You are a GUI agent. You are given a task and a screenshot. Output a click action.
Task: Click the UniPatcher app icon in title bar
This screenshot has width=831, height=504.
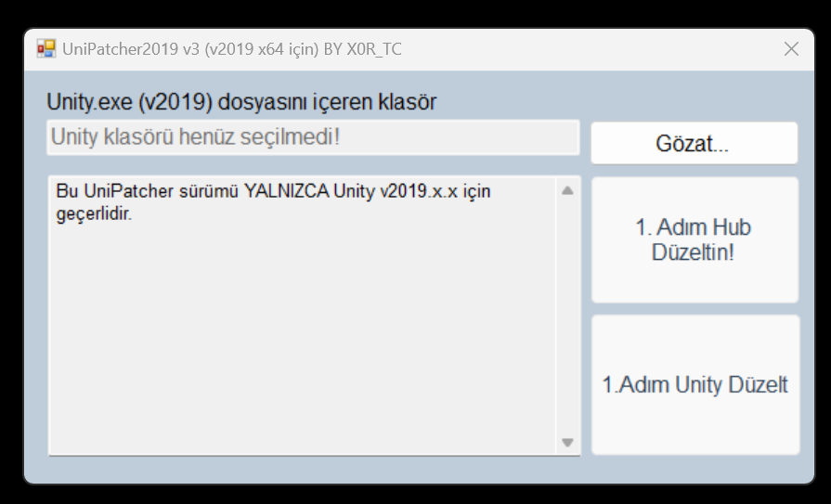coord(45,48)
